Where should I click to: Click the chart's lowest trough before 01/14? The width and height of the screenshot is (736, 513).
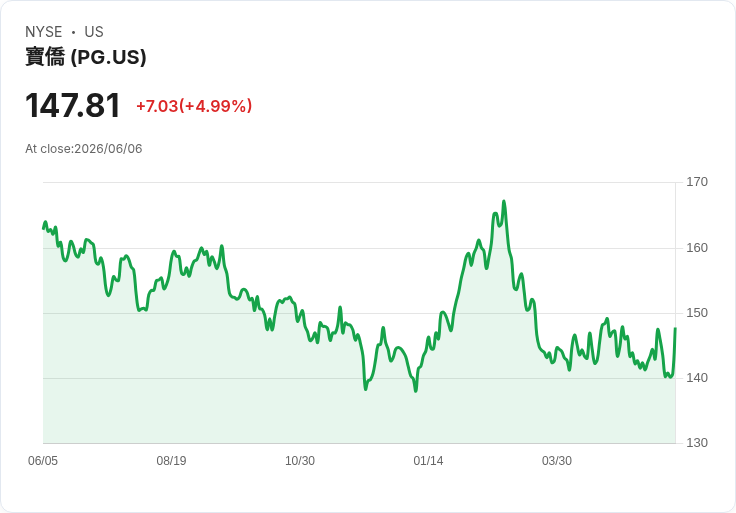[416, 391]
